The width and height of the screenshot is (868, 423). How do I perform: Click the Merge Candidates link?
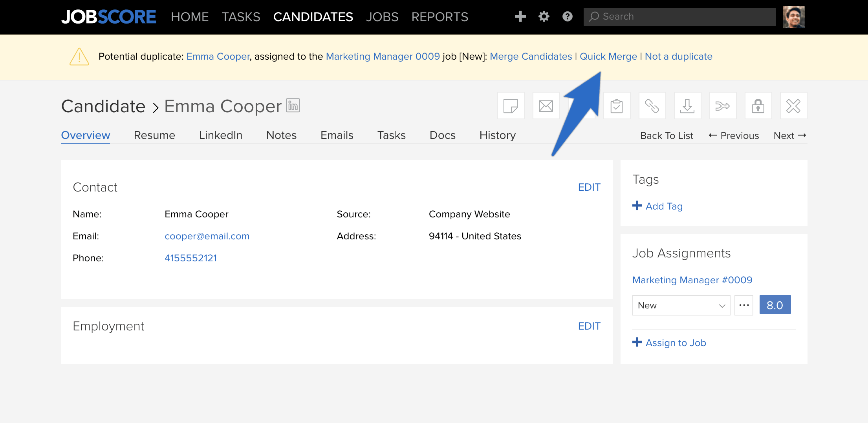pyautogui.click(x=531, y=57)
